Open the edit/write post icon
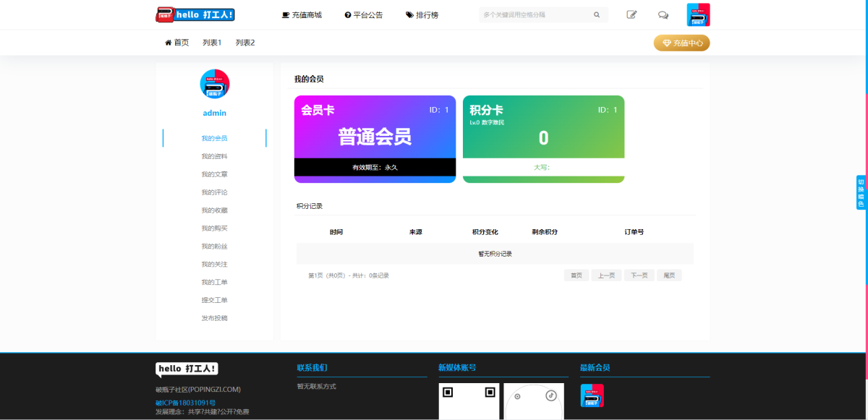The height and width of the screenshot is (420, 868). click(x=631, y=14)
